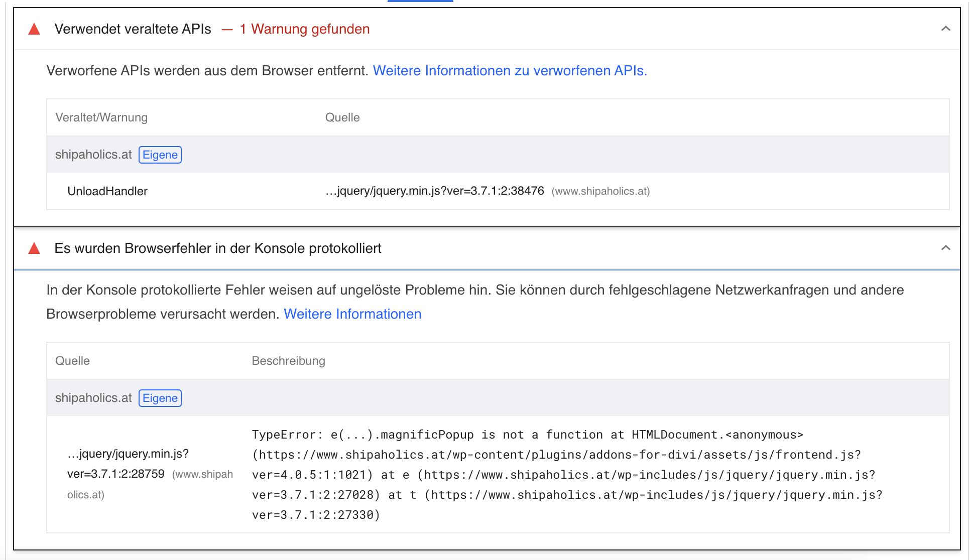
Task: Click 'Quelle' header in deprecated APIs table
Action: [x=342, y=117]
